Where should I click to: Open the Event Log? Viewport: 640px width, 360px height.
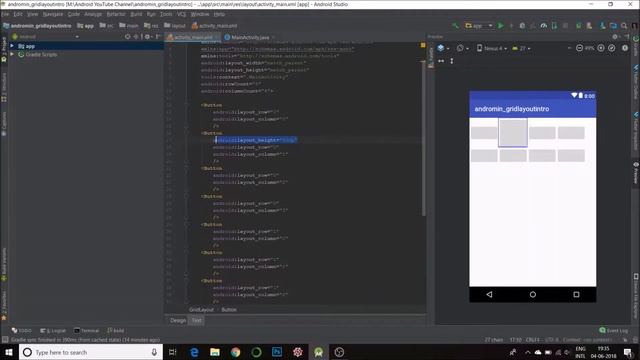coord(614,331)
